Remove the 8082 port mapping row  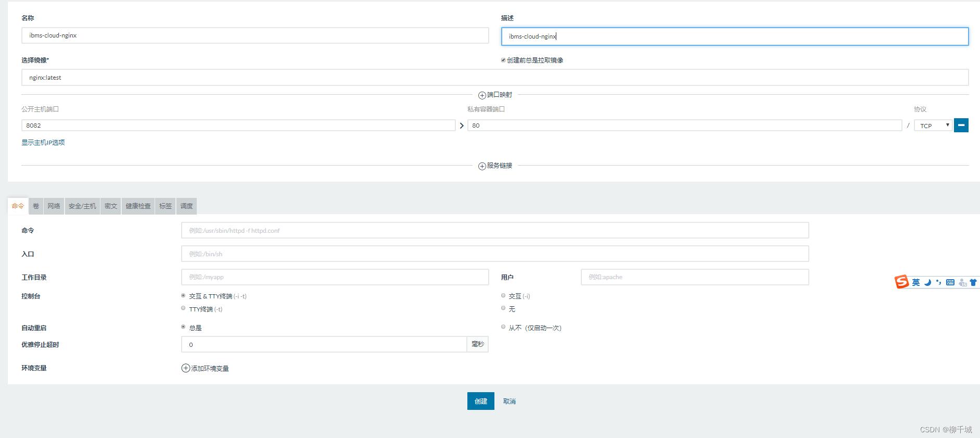(x=961, y=126)
